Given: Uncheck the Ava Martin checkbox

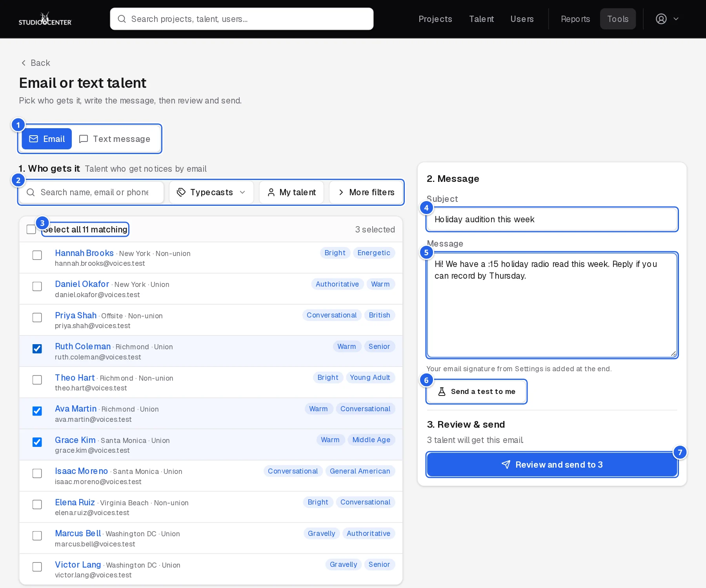Looking at the screenshot, I should coord(37,411).
